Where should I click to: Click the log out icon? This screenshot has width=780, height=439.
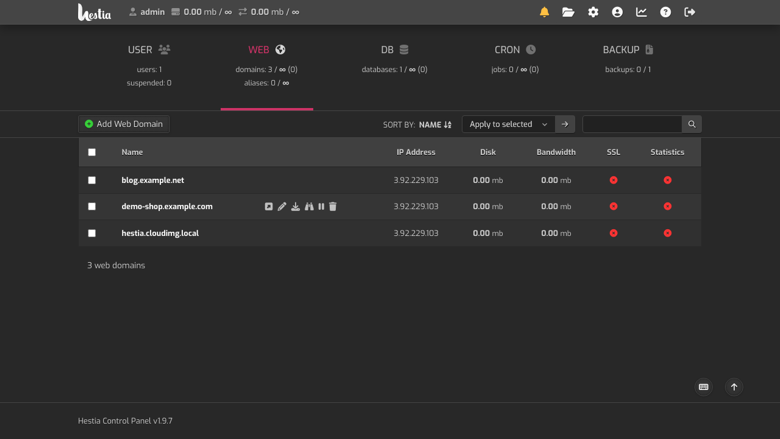pos(689,12)
